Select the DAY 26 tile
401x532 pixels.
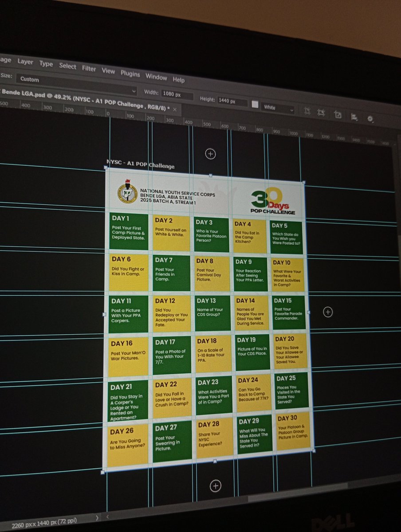pos(128,445)
